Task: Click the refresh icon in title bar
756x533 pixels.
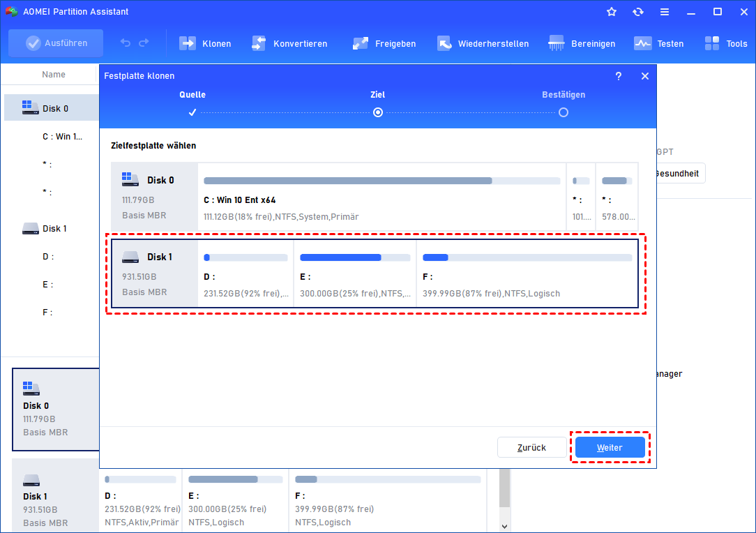Action: [638, 12]
